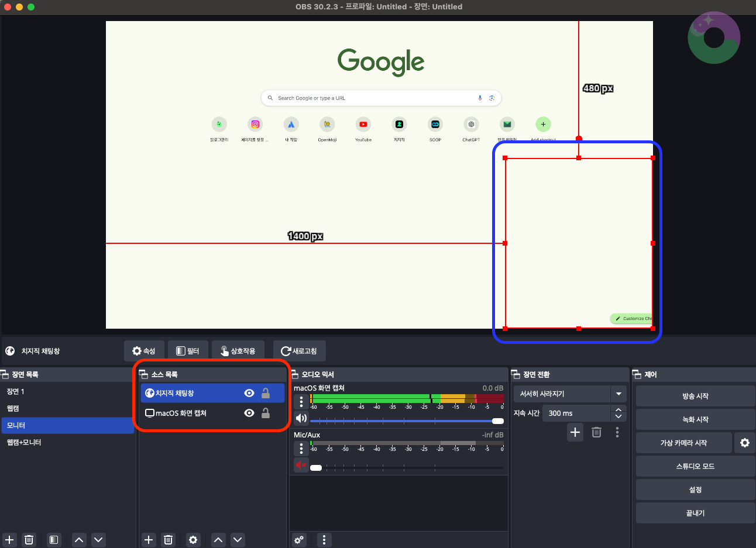Image resolution: width=756 pixels, height=548 pixels.
Task: Start streaming with 방송 시작
Action: tap(695, 396)
